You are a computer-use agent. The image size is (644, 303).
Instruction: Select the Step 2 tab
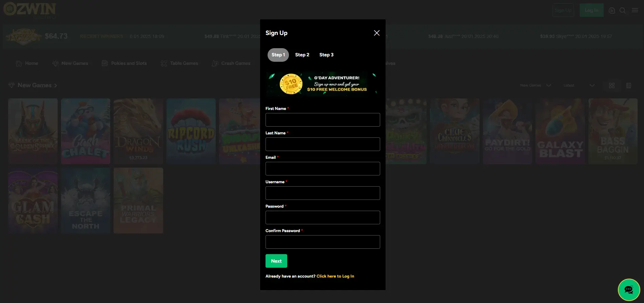pyautogui.click(x=302, y=55)
